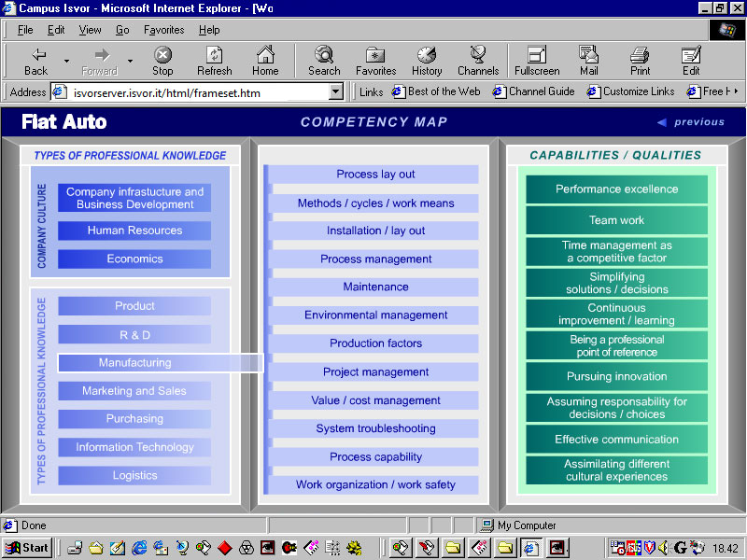Open the Go menu
747x560 pixels.
(122, 30)
